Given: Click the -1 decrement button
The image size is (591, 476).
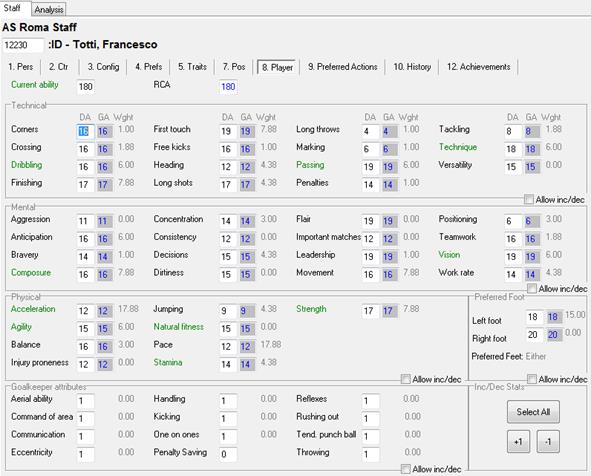Looking at the screenshot, I should [x=548, y=441].
